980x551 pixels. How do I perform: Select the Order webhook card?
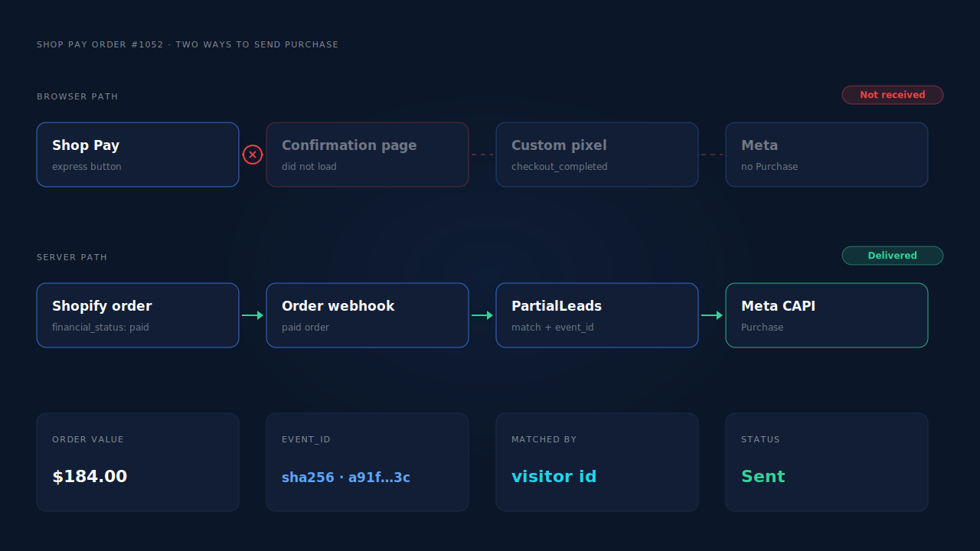point(367,315)
